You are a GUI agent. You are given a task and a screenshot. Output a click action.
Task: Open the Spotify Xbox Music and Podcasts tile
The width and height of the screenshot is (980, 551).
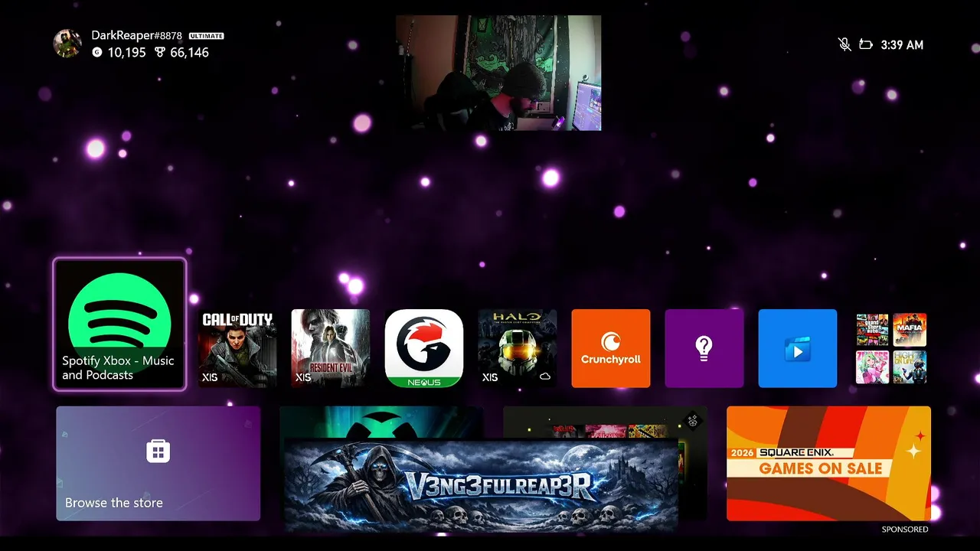pos(119,324)
